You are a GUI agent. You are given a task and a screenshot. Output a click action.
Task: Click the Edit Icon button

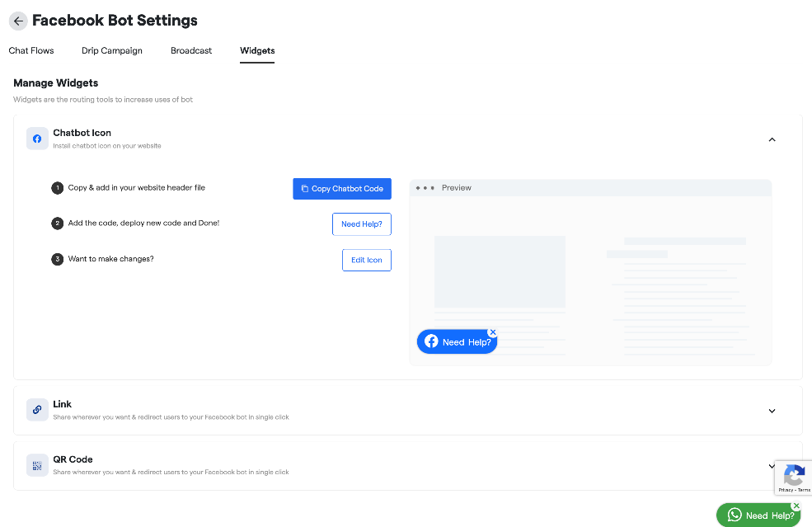click(x=367, y=260)
